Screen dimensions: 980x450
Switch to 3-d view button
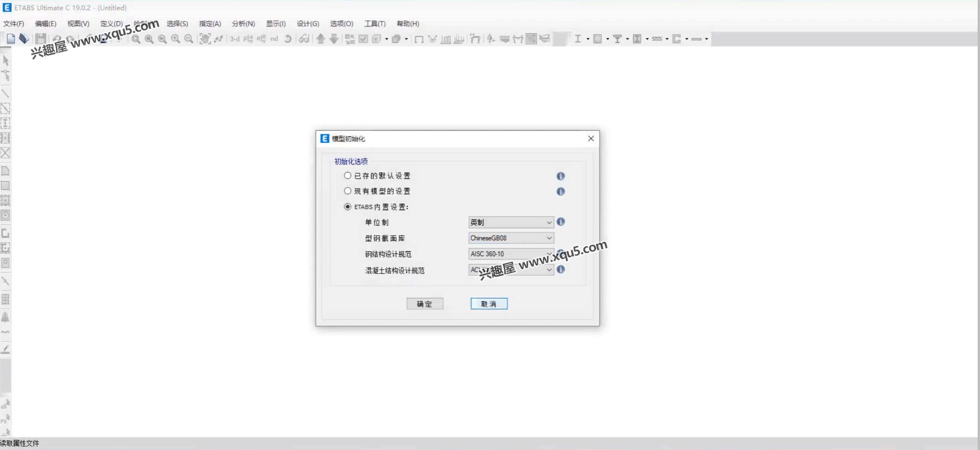[235, 39]
